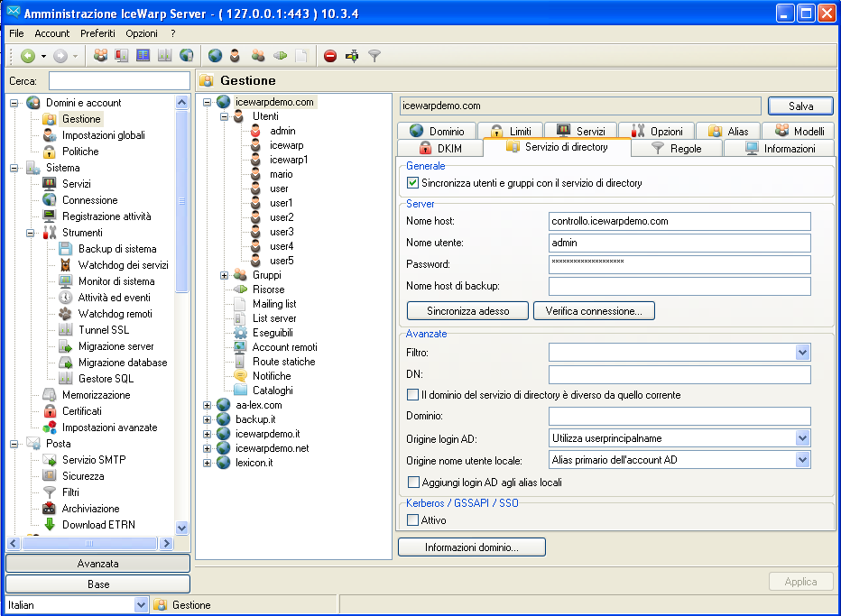The height and width of the screenshot is (616, 841).
Task: Select "Mailing list" under icewarpdemo.com
Action: (274, 304)
